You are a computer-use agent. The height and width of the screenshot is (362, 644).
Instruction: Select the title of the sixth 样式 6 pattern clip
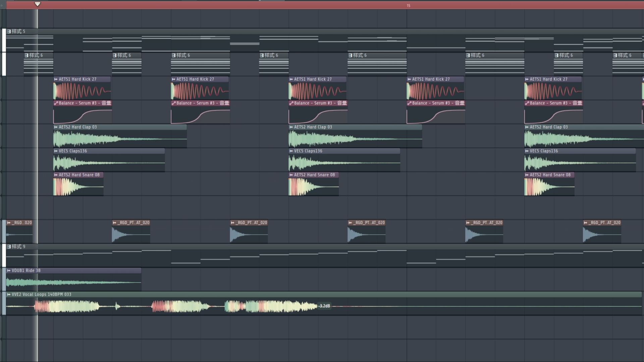(478, 55)
